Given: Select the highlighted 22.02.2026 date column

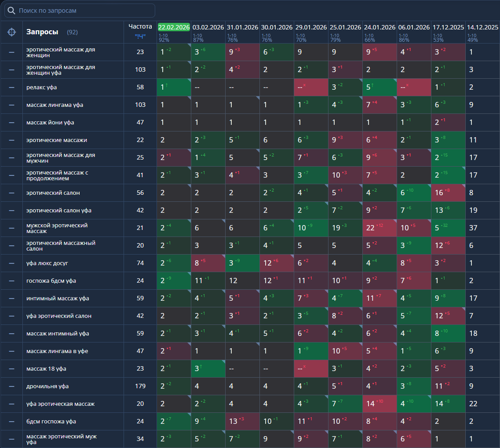Looking at the screenshot, I should click(x=174, y=27).
